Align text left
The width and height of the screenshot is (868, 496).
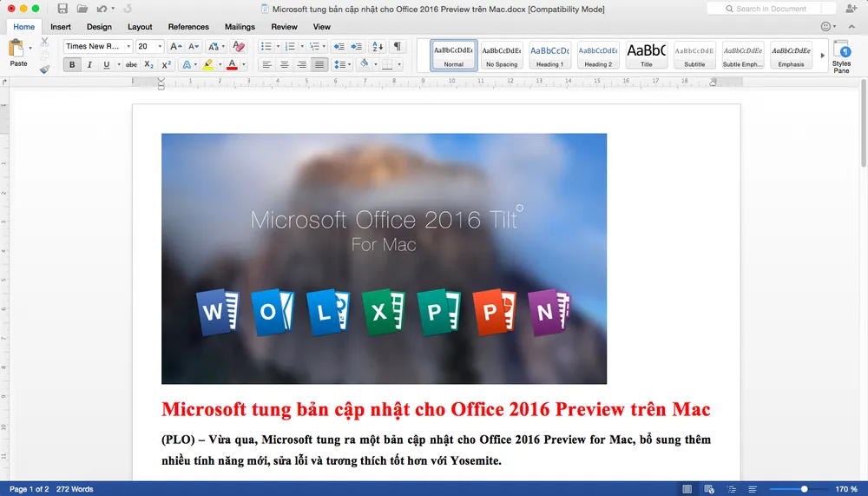pyautogui.click(x=266, y=65)
